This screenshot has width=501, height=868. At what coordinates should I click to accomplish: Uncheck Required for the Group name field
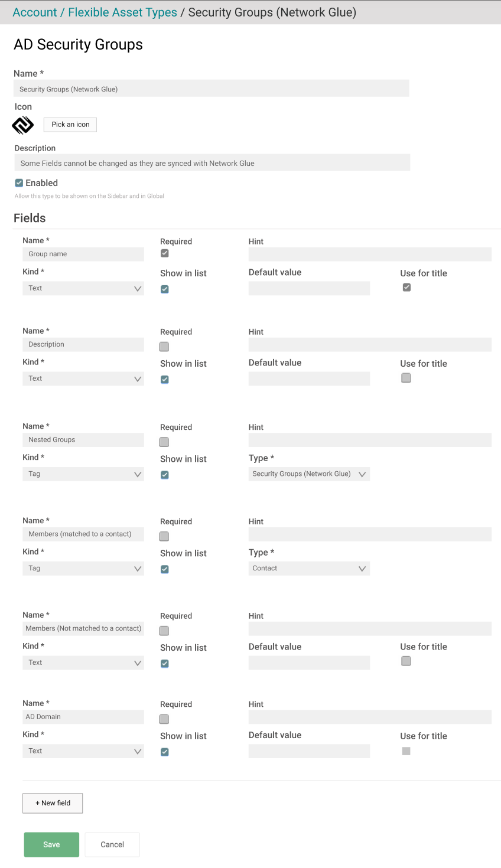pyautogui.click(x=164, y=253)
